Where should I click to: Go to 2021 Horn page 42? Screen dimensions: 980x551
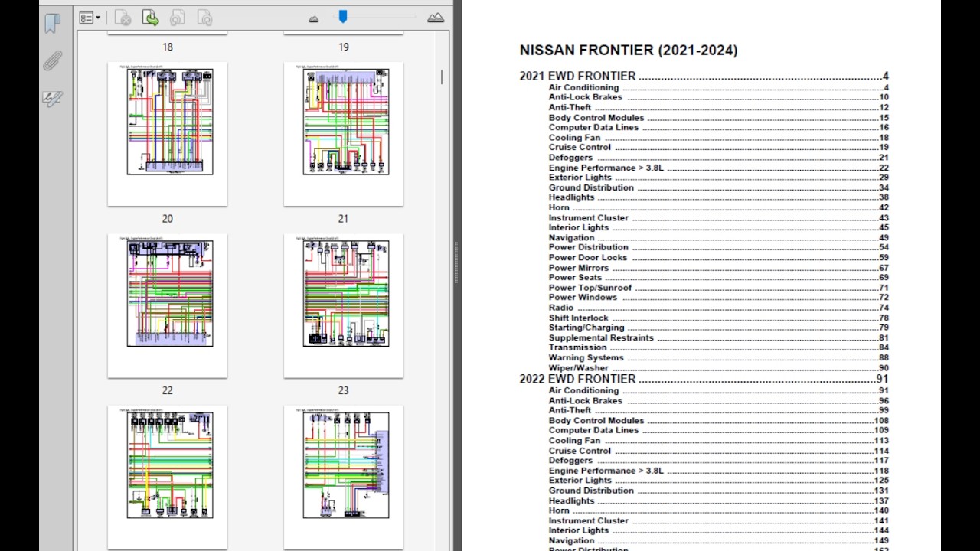click(x=718, y=207)
